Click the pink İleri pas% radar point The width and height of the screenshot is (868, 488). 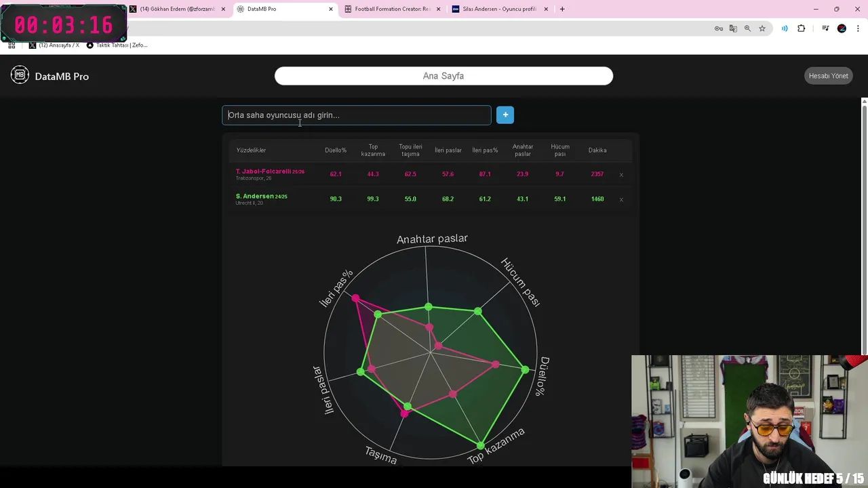click(x=356, y=298)
